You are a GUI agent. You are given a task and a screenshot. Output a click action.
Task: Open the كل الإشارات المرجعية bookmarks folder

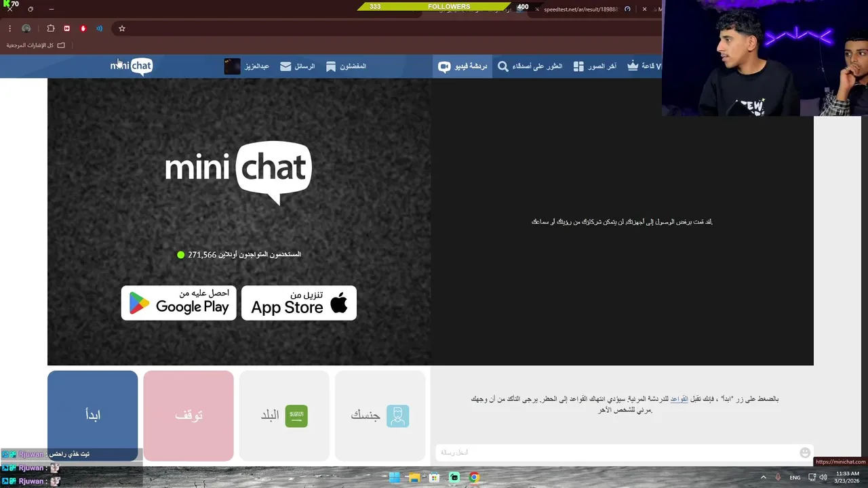[35, 45]
